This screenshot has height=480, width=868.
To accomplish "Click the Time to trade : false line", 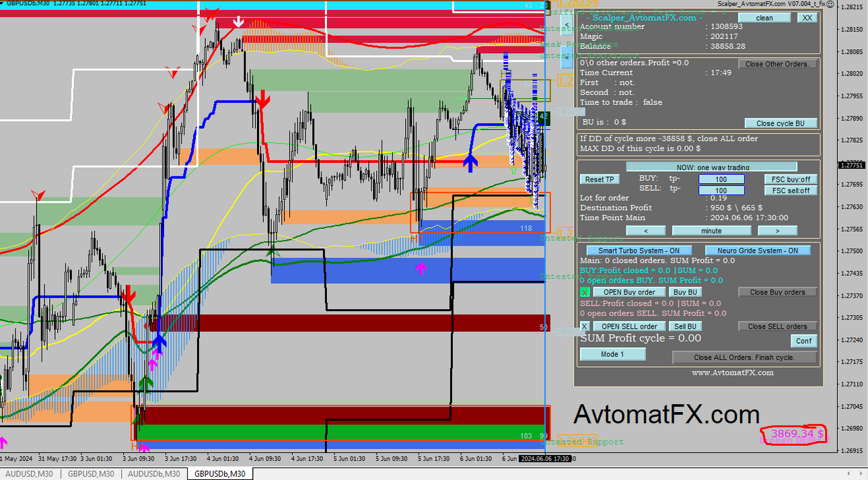I will click(x=621, y=102).
